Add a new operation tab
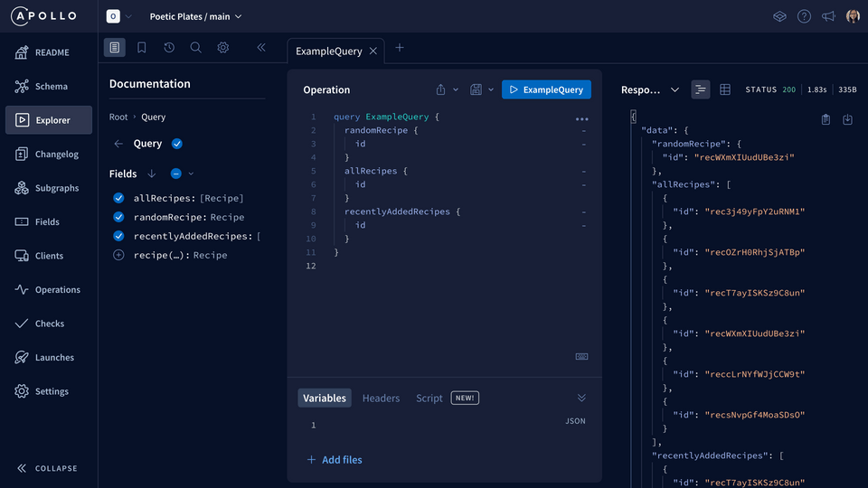Image resolution: width=868 pixels, height=488 pixels. pos(399,48)
